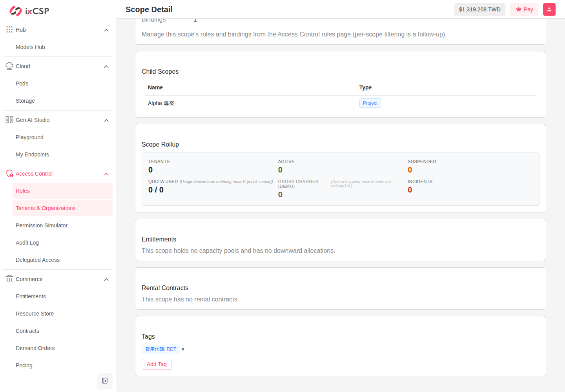Viewport: 565px width, 392px height.
Task: Click the $1,319.208 TWD balance
Action: [480, 9]
